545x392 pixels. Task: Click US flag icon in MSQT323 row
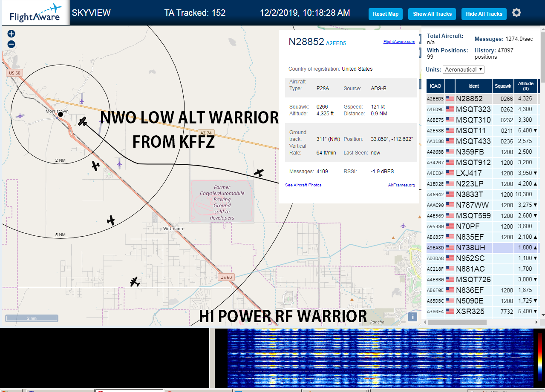pos(450,109)
